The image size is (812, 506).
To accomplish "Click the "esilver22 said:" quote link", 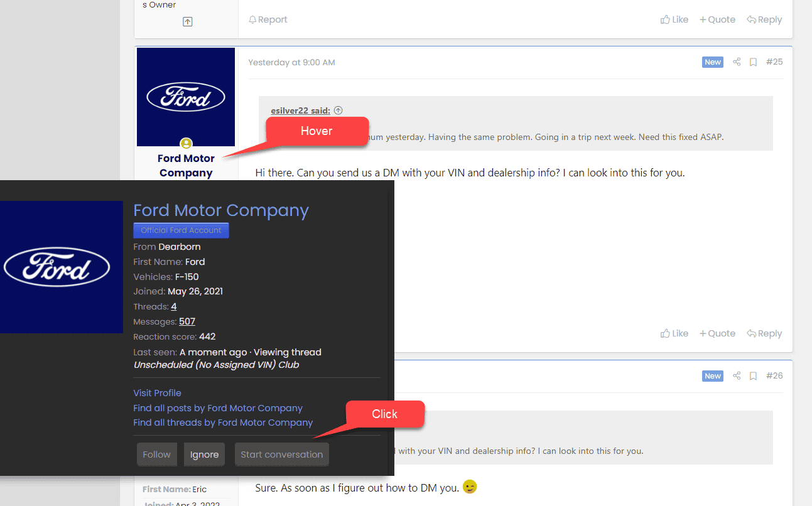I will [301, 110].
